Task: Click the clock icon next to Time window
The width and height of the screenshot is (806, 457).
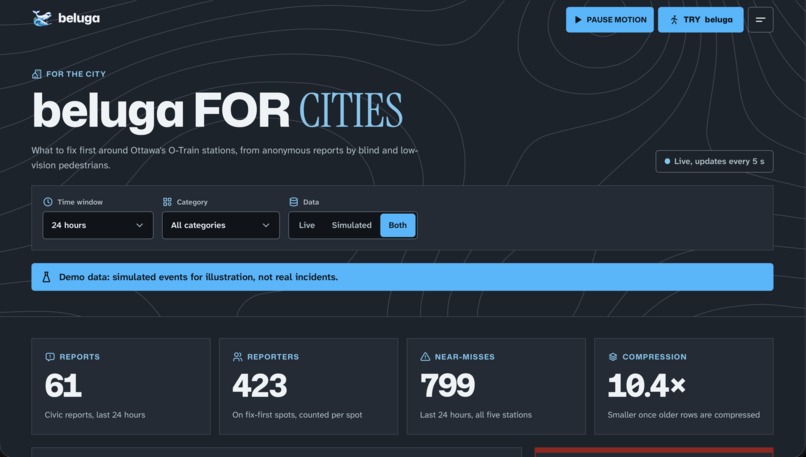Action: click(x=48, y=202)
